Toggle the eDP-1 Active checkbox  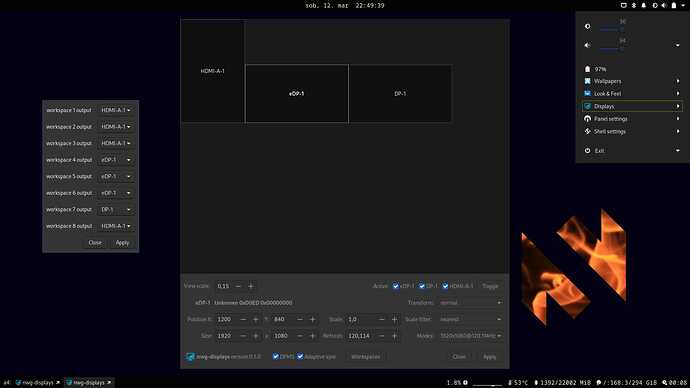(396, 286)
